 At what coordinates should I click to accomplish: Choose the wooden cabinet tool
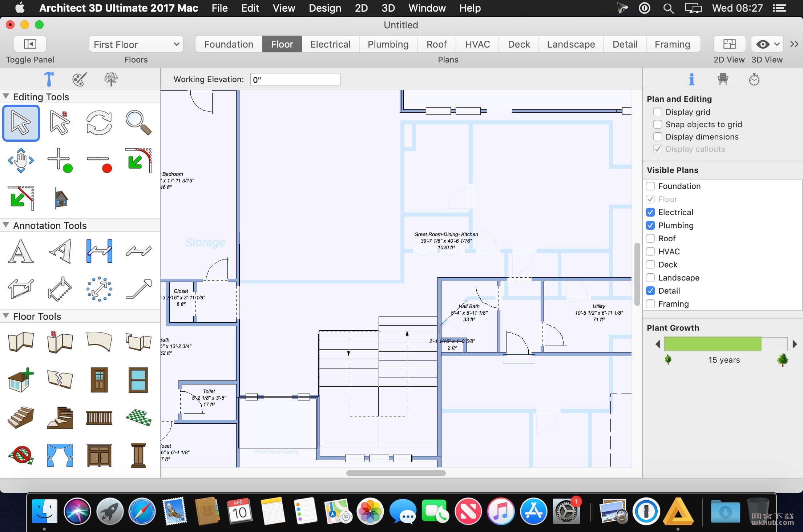(99, 455)
